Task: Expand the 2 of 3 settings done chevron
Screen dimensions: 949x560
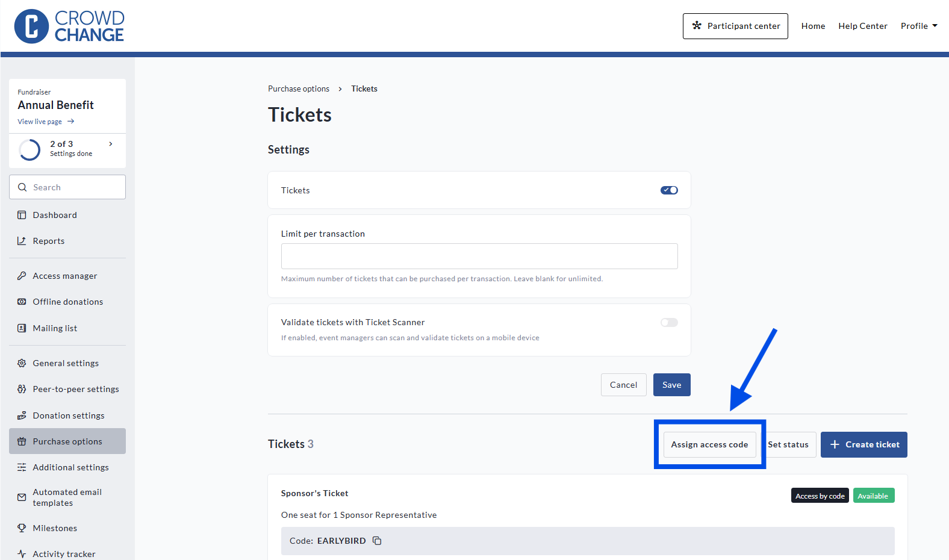Action: point(111,144)
